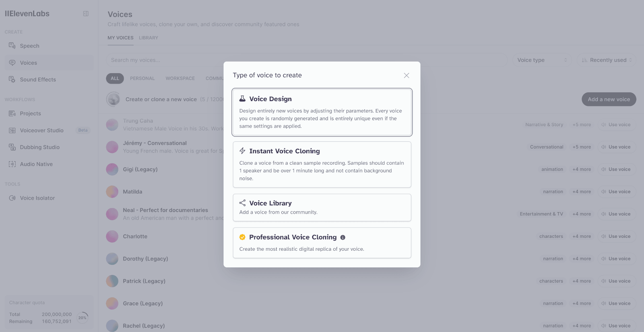Click Use voice for Matilda

tap(616, 191)
